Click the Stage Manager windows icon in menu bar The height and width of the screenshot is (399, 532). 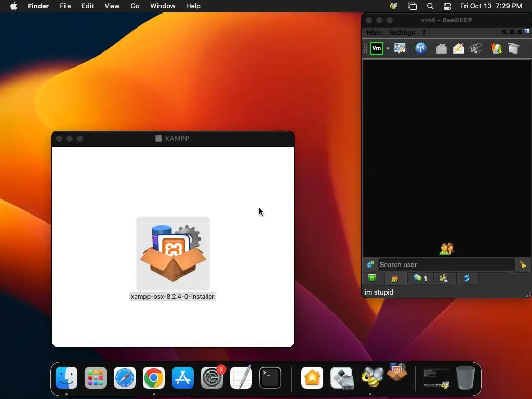click(412, 6)
